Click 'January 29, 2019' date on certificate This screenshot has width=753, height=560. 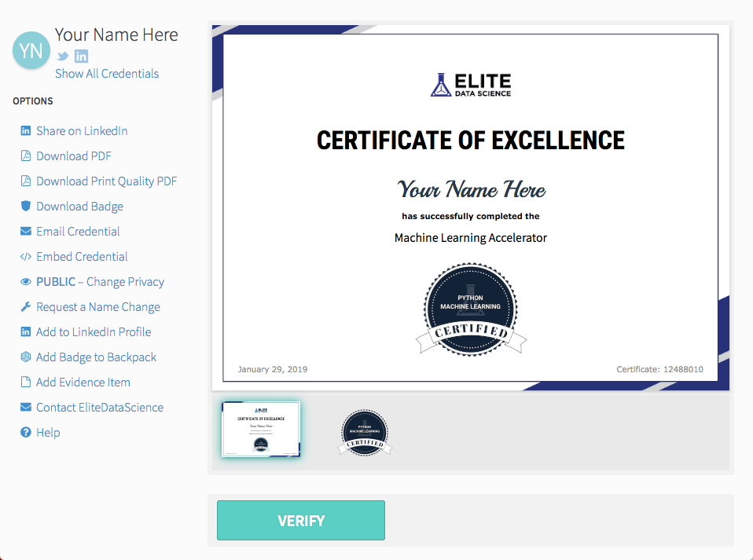(272, 369)
